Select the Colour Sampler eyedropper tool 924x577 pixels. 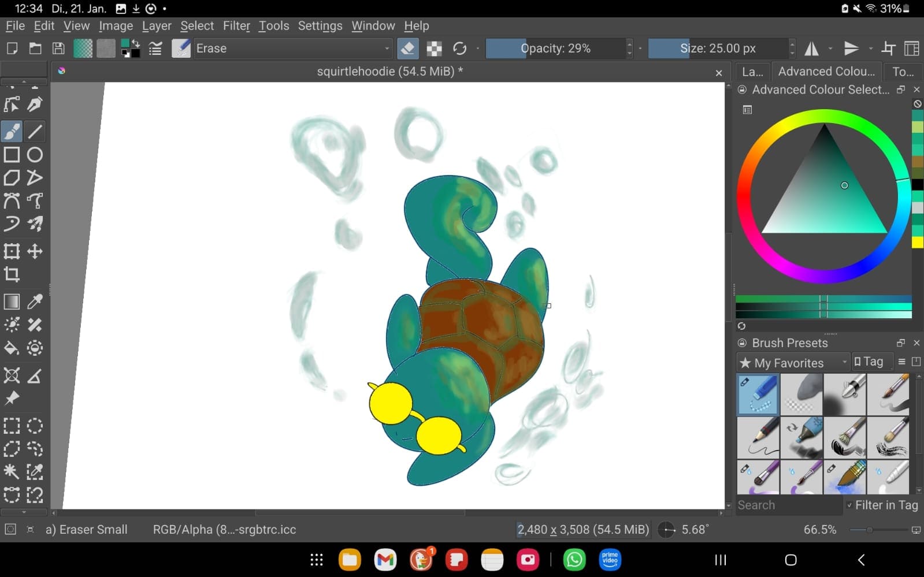[35, 301]
